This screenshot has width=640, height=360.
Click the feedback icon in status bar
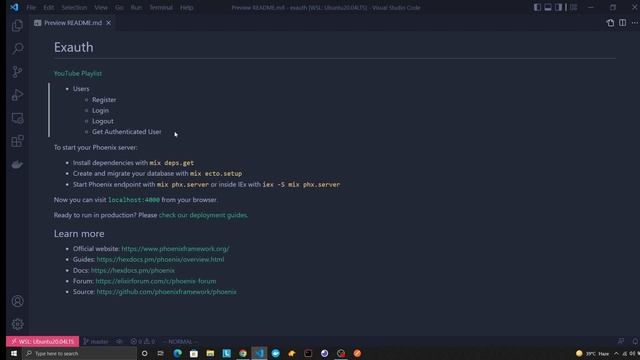621,341
